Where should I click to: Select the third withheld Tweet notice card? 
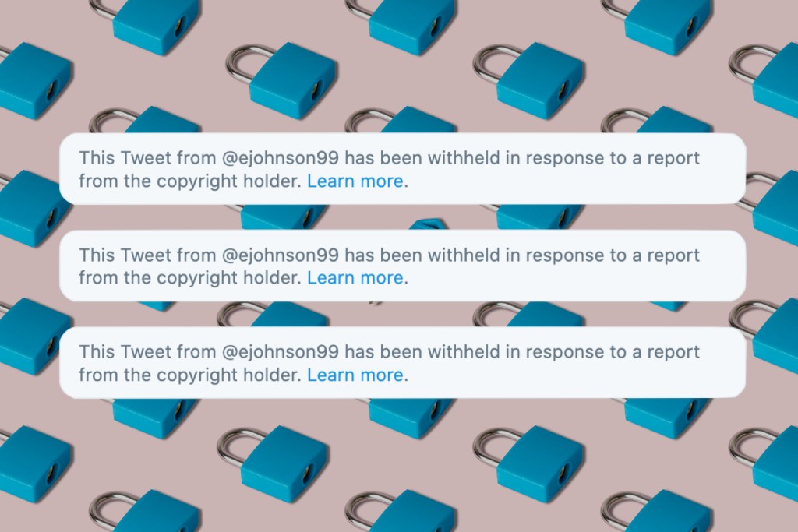403,363
